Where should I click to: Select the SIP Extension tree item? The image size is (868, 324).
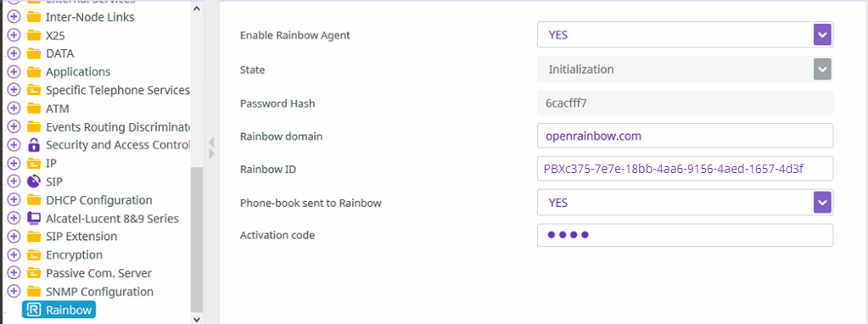point(81,237)
